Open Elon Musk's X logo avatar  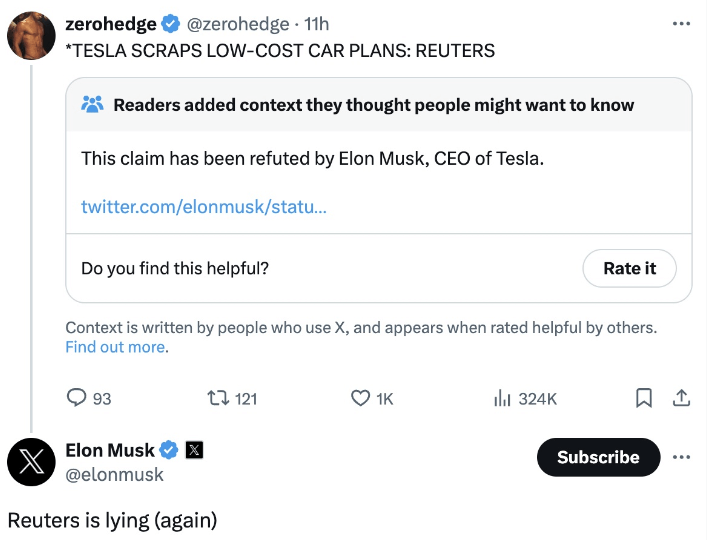tap(32, 462)
